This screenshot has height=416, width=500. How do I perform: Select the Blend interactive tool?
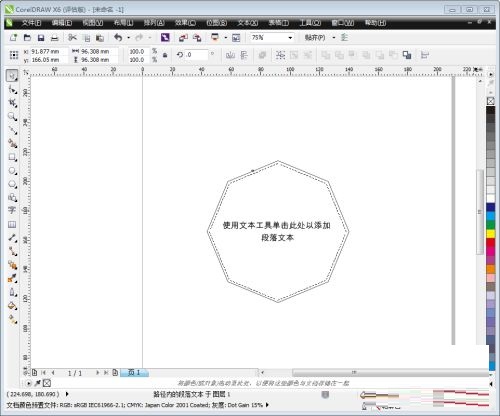12,265
